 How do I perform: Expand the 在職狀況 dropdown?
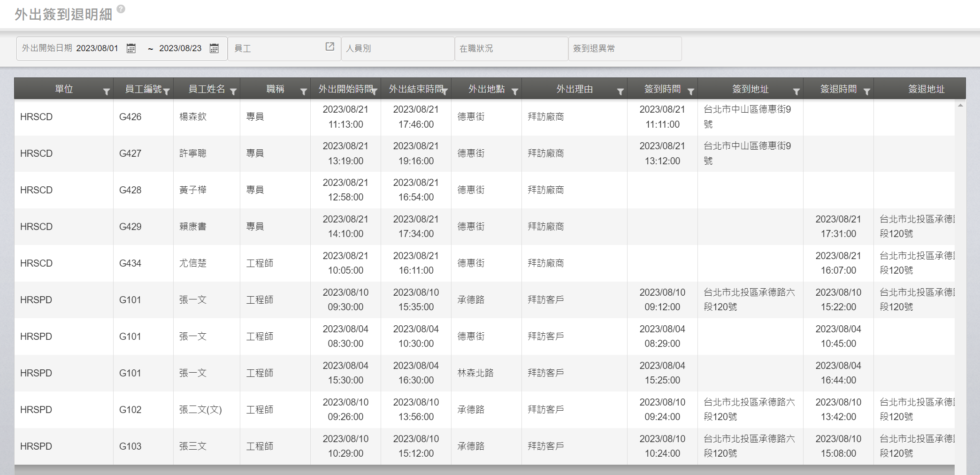pos(511,49)
